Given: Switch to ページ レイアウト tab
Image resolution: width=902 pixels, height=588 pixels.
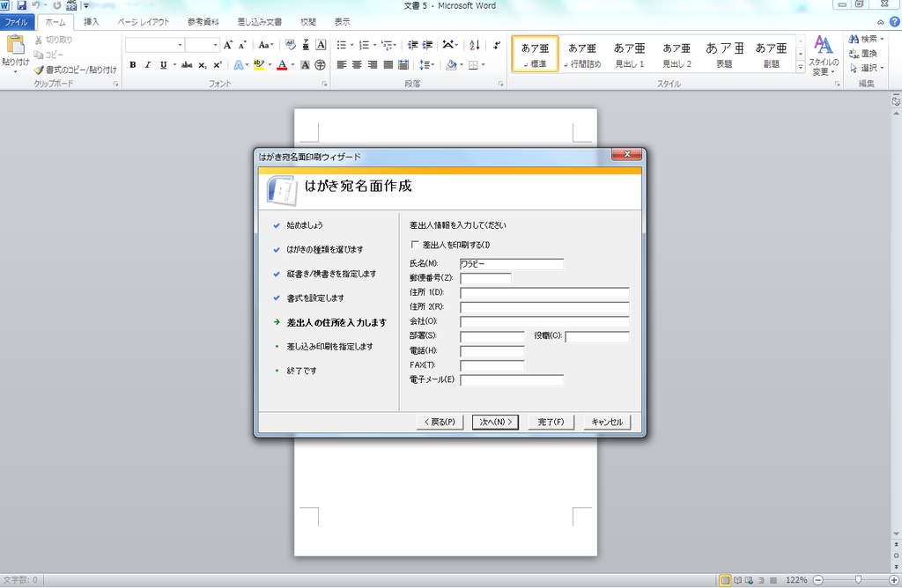Looking at the screenshot, I should tap(144, 22).
